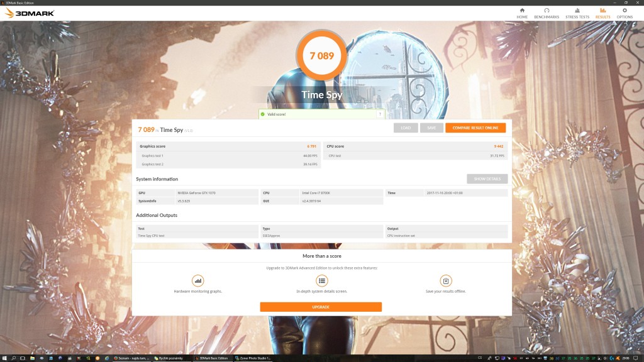Select the Results bar-chart icon
This screenshot has width=644, height=362.
tap(602, 13)
